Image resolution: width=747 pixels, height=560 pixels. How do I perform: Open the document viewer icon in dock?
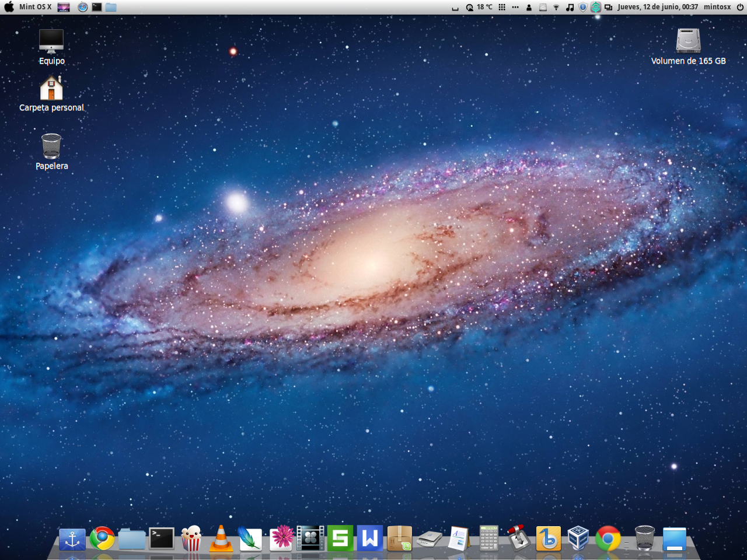pos(459,538)
